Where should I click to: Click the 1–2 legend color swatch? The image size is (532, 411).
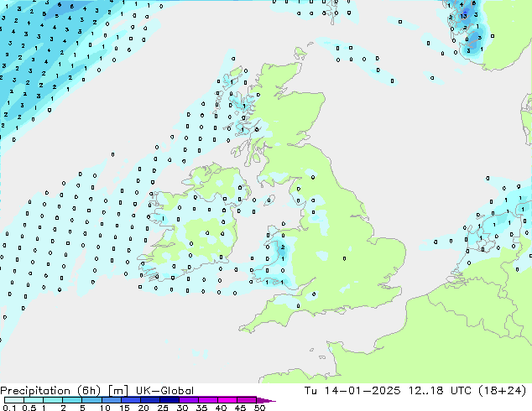click(x=53, y=400)
